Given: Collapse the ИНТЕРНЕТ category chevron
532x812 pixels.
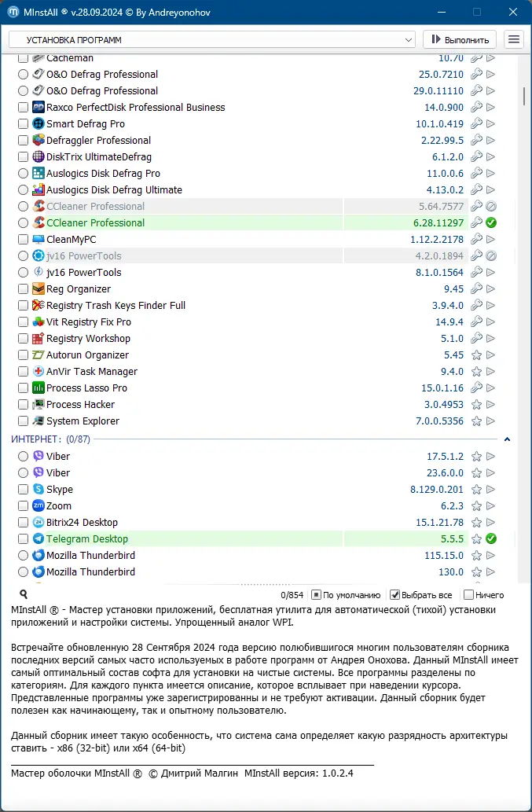Looking at the screenshot, I should click(x=507, y=439).
